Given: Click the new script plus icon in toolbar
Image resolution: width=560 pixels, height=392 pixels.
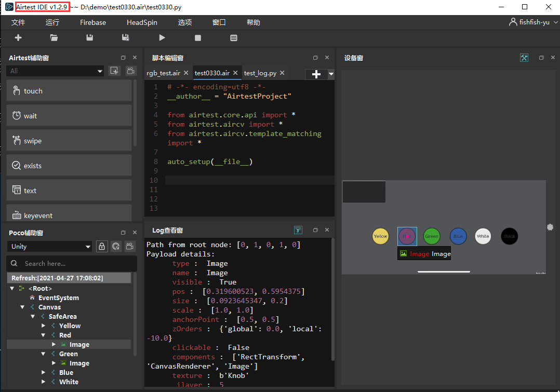Looking at the screenshot, I should click(x=18, y=38).
